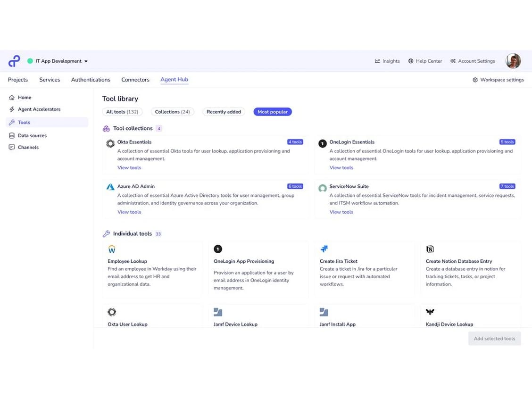Click the ServiceNow Suite logo
Viewport: 532px width, 399px height.
[x=322, y=188]
